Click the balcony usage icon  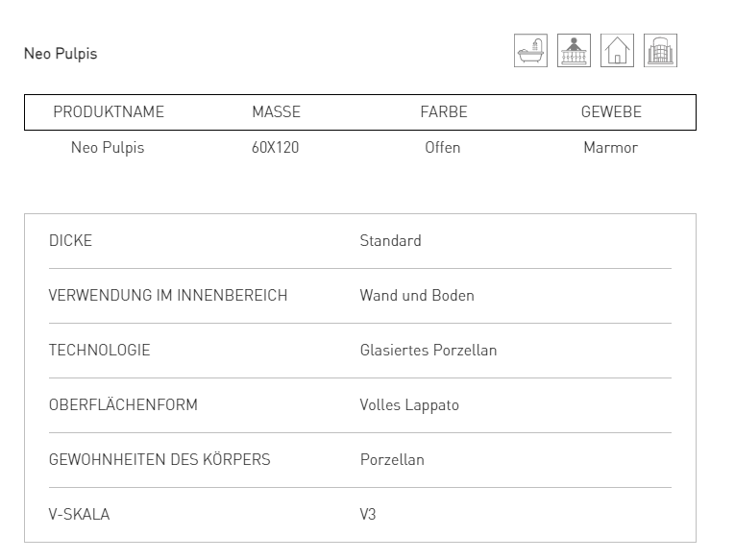575,51
